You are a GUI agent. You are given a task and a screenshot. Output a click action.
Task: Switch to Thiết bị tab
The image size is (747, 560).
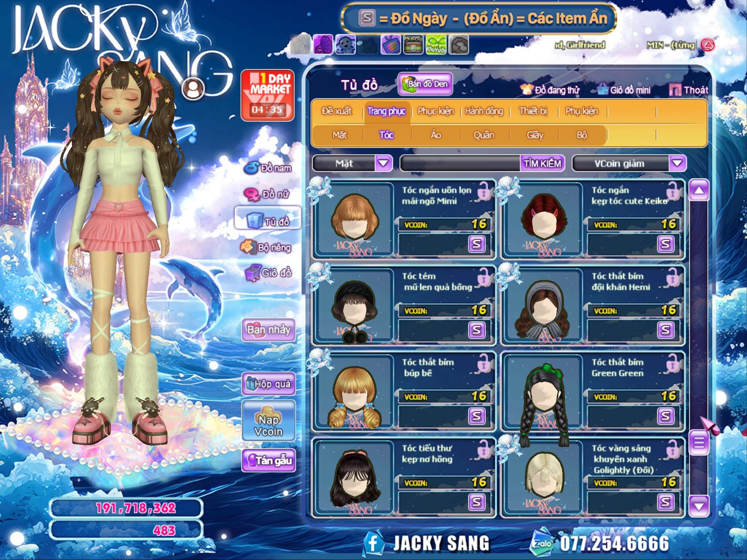pyautogui.click(x=533, y=111)
